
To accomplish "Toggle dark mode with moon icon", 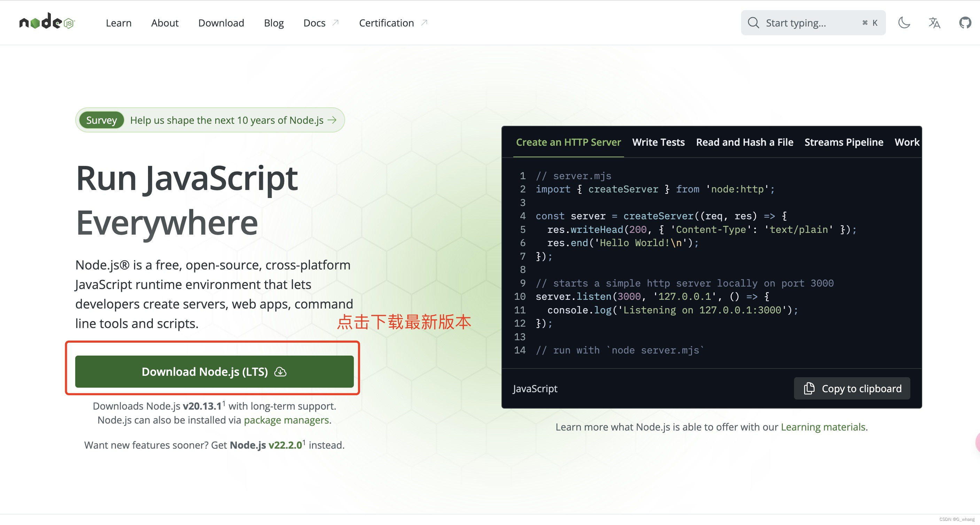I will [904, 23].
